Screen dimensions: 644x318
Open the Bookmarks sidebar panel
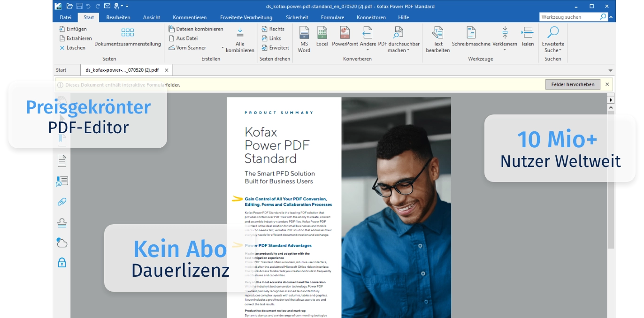tap(62, 140)
